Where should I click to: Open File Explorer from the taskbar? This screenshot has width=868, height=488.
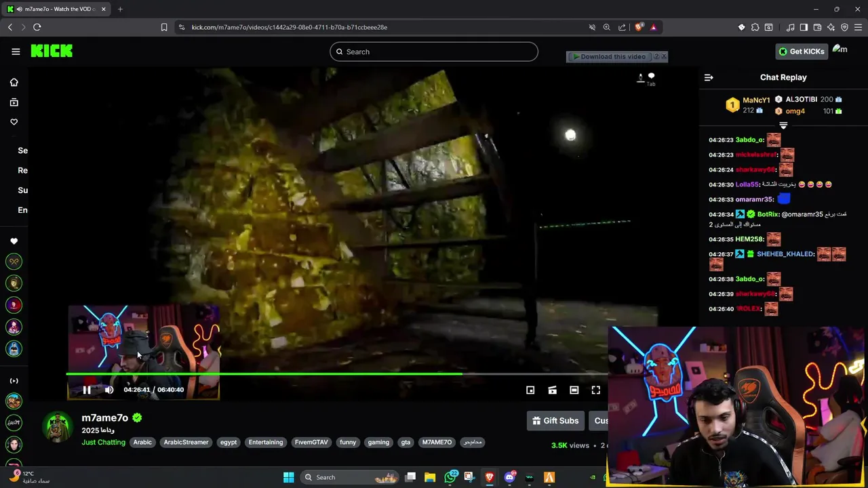[x=430, y=477]
